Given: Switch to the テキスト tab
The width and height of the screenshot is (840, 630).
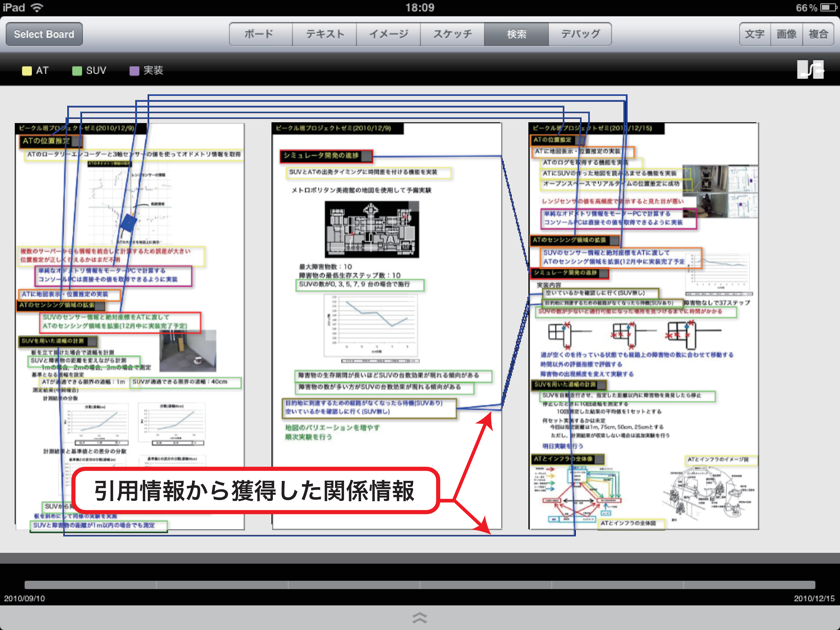Looking at the screenshot, I should click(x=324, y=34).
